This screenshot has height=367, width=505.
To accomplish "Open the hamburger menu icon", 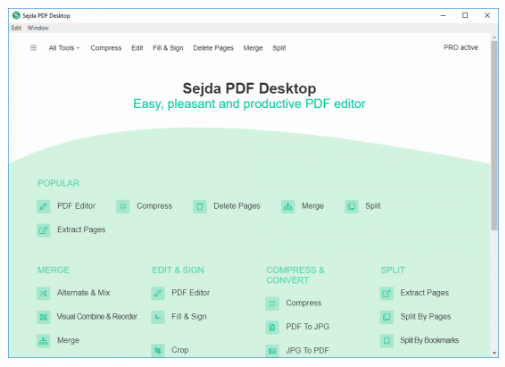I will pos(33,48).
